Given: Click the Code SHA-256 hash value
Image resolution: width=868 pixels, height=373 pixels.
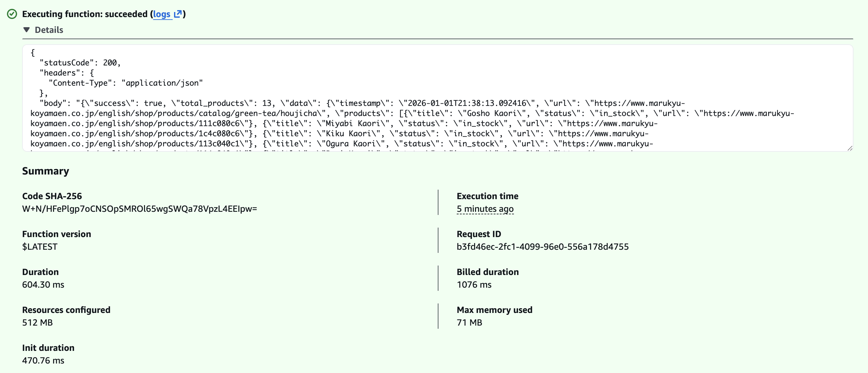Looking at the screenshot, I should pyautogui.click(x=140, y=209).
